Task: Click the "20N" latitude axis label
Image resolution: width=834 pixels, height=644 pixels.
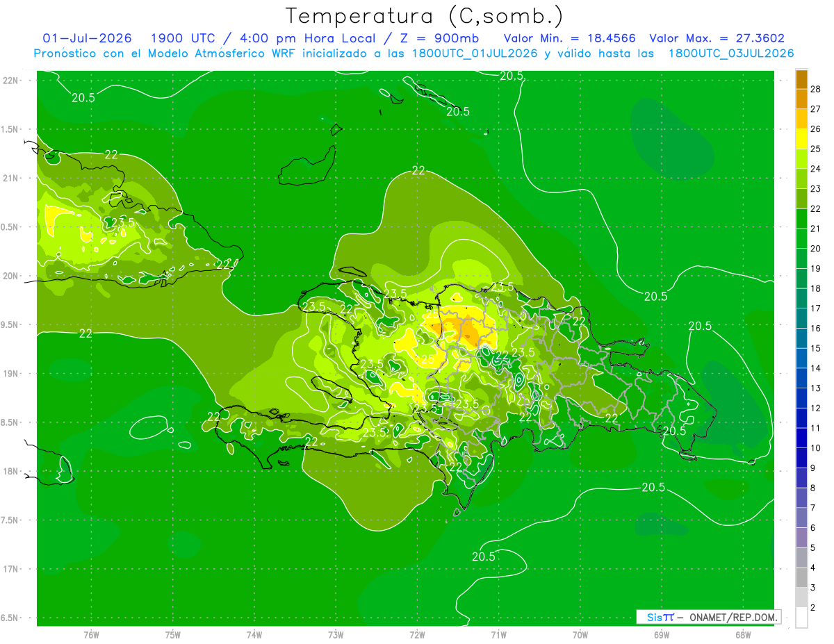Action: pyautogui.click(x=10, y=276)
